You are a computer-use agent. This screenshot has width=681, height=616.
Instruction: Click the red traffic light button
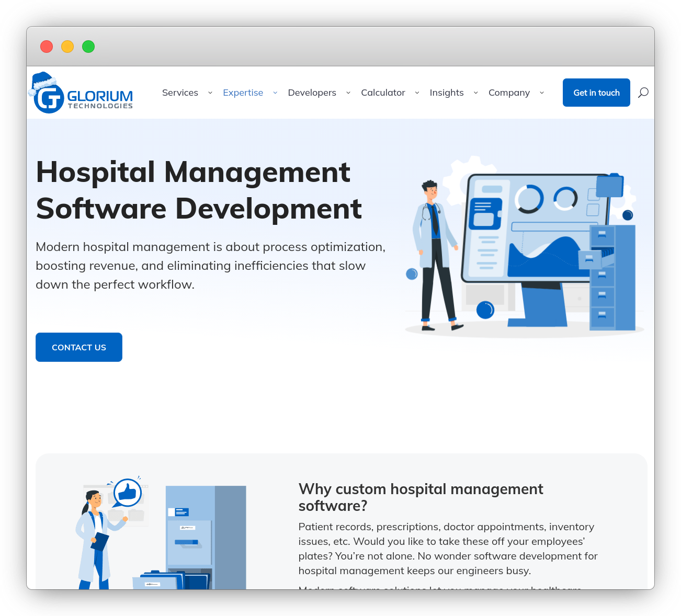47,47
